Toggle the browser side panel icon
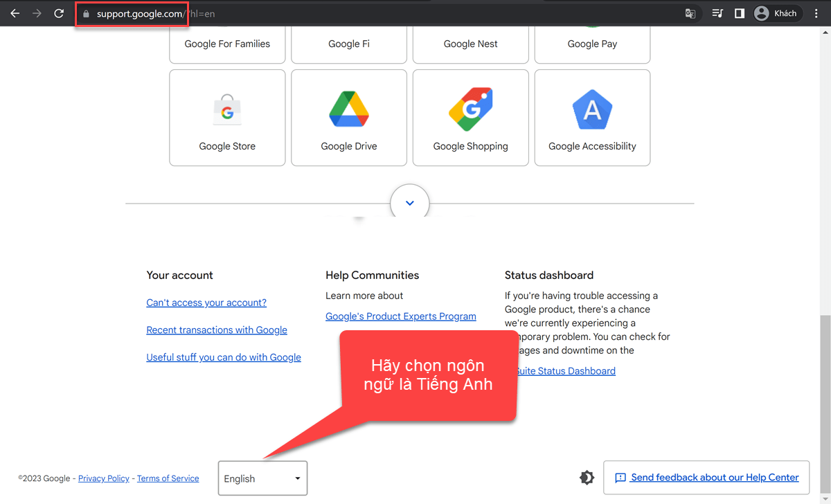 coord(739,13)
